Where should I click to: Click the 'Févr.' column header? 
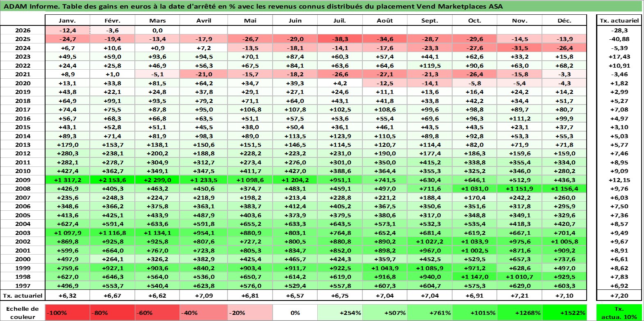112,20
